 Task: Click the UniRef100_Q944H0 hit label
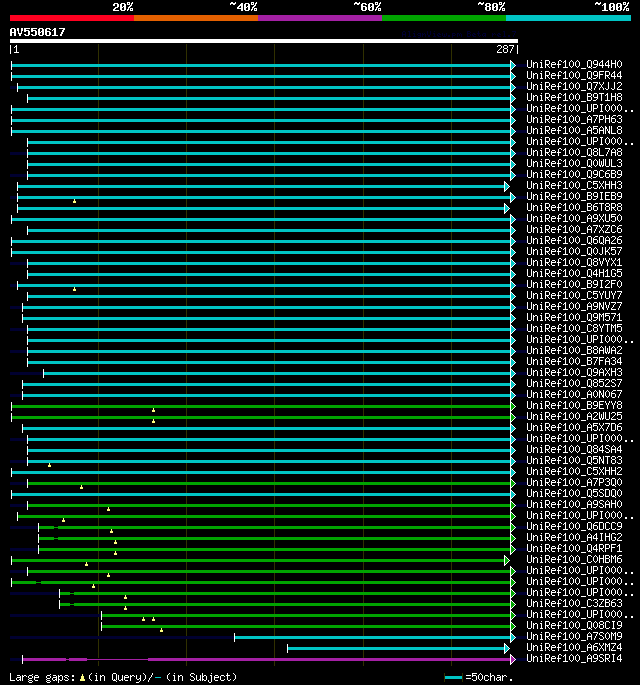(574, 64)
